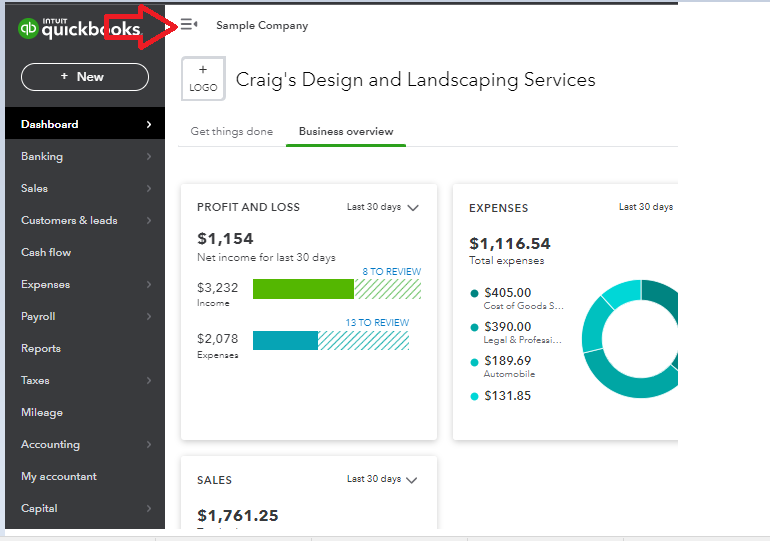Viewport: 770px width, 541px height.
Task: Go to Cash flow page
Action: point(46,253)
